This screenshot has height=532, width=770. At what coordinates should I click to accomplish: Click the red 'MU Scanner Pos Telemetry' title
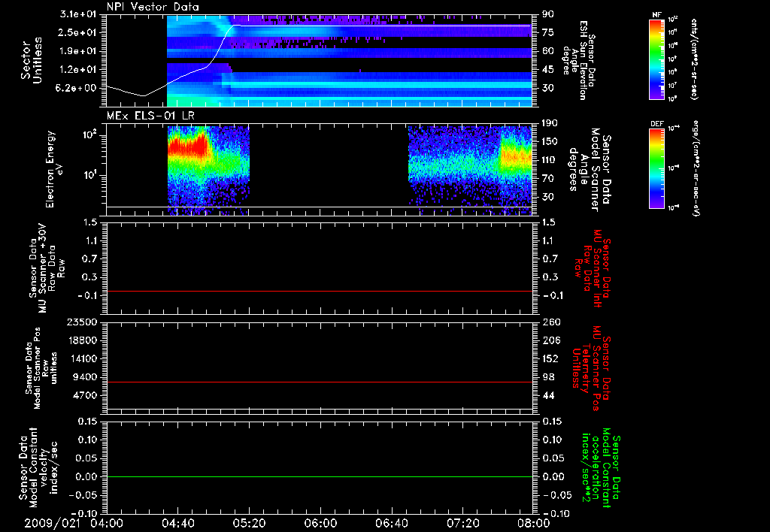coord(591,368)
